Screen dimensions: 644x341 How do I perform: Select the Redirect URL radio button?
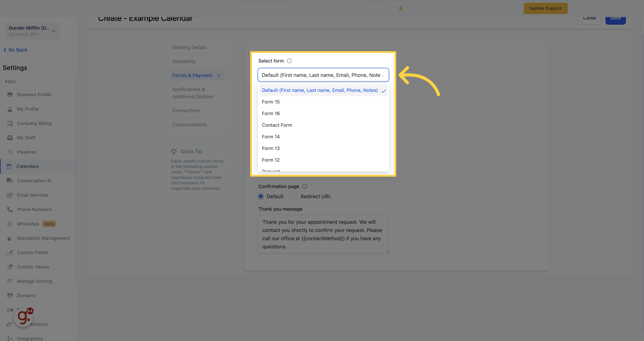295,196
